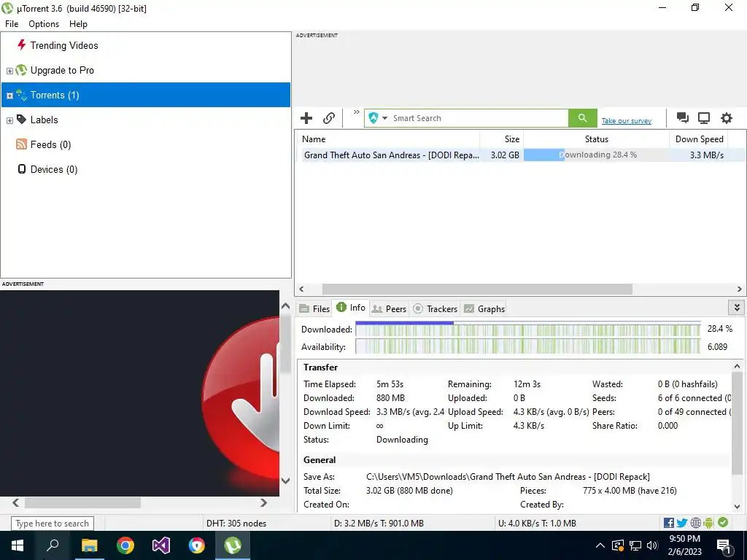Switch to the Files tab
This screenshot has height=560, width=747.
click(314, 308)
